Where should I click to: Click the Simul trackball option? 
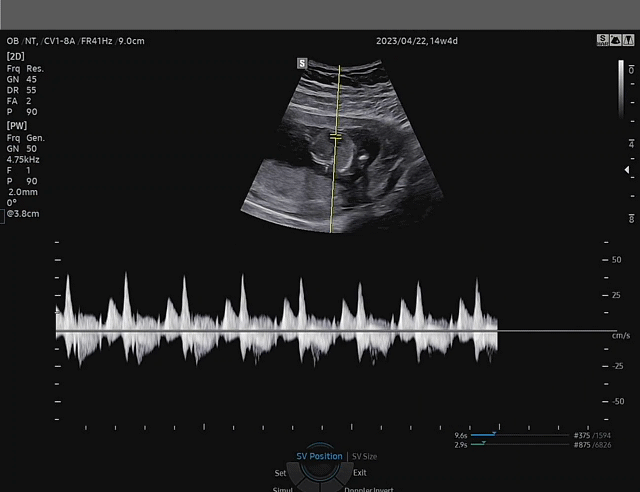coord(282,489)
